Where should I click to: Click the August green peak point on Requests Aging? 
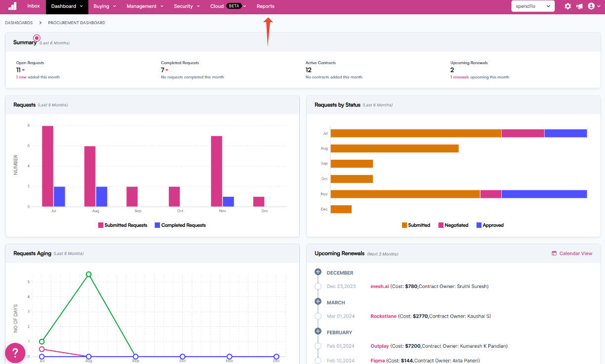click(89, 274)
